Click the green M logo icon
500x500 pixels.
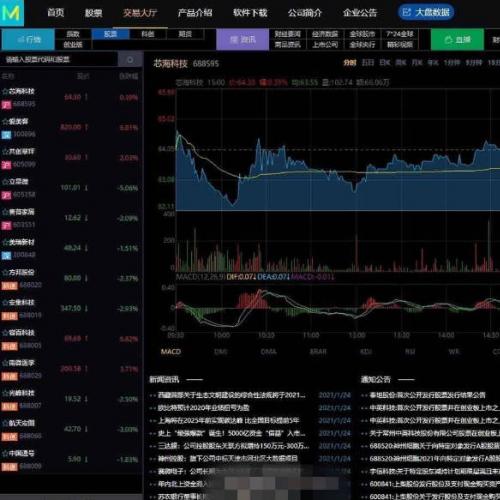point(12,13)
